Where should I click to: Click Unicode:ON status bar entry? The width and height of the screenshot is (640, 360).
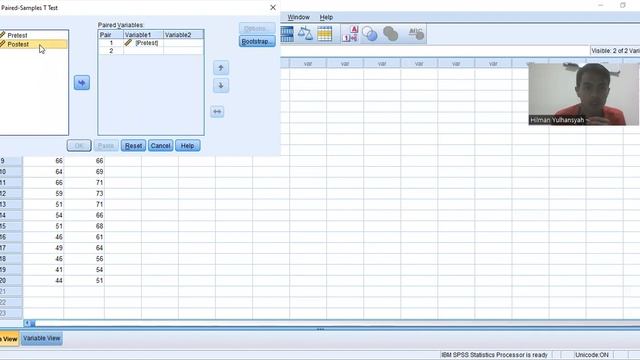[591, 355]
